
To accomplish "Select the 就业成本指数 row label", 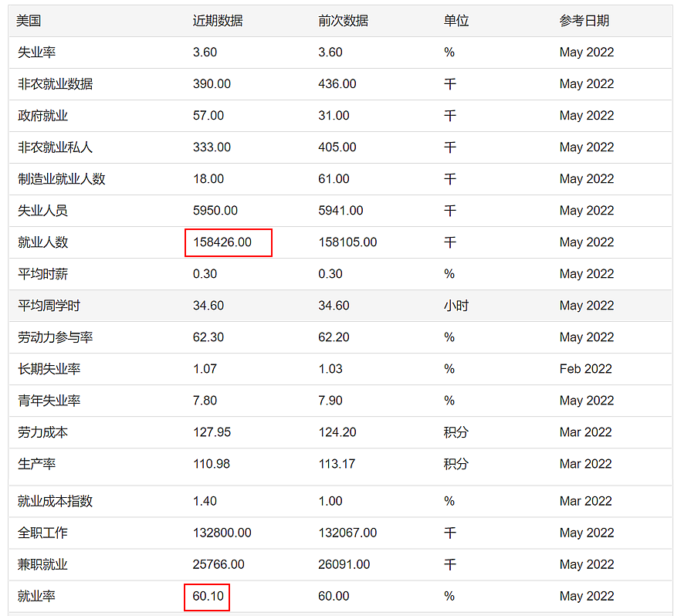I will [x=55, y=502].
